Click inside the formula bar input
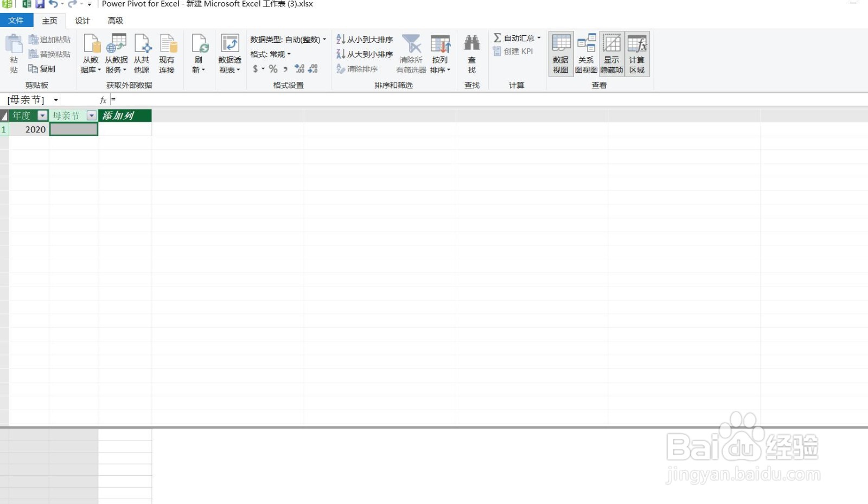This screenshot has width=868, height=504. 488,100
